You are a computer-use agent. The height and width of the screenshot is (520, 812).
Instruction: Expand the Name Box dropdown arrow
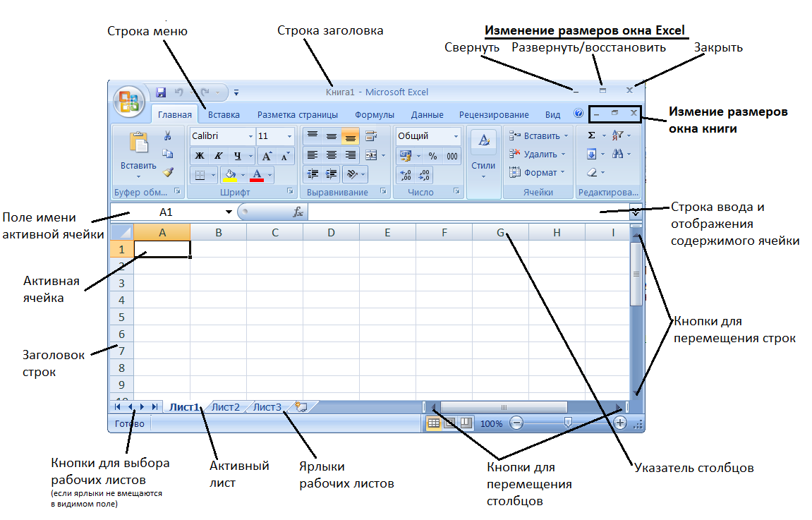coord(229,212)
